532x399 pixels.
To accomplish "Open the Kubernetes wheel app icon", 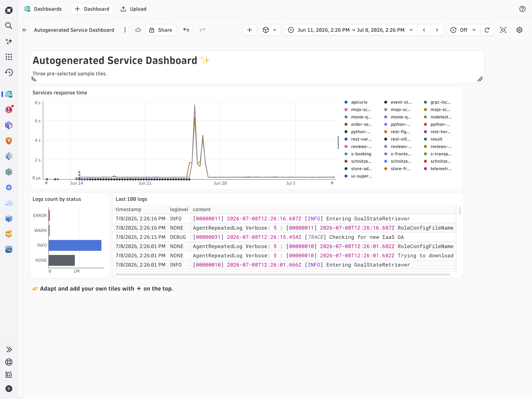I will [9, 187].
